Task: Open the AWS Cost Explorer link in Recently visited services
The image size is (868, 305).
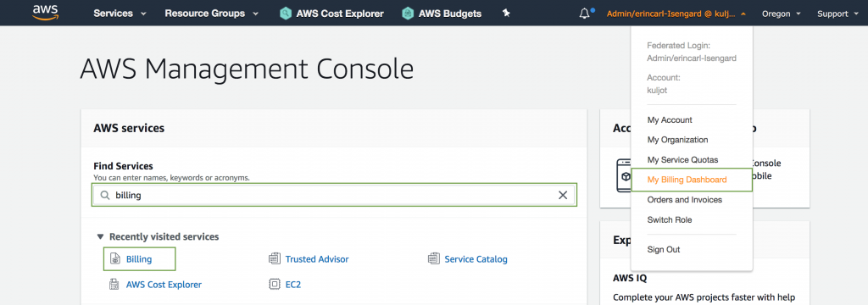Action: [164, 285]
